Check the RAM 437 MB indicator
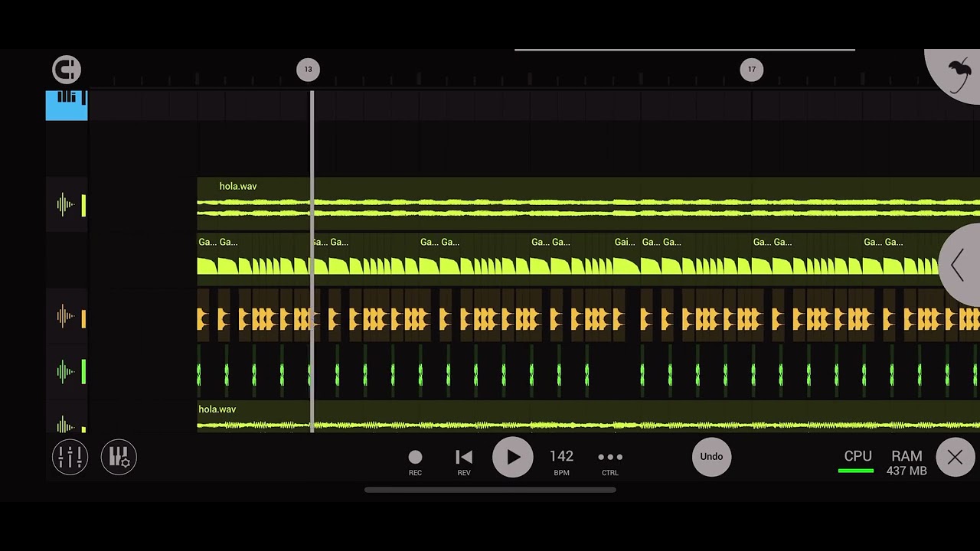The width and height of the screenshot is (980, 551). click(906, 462)
